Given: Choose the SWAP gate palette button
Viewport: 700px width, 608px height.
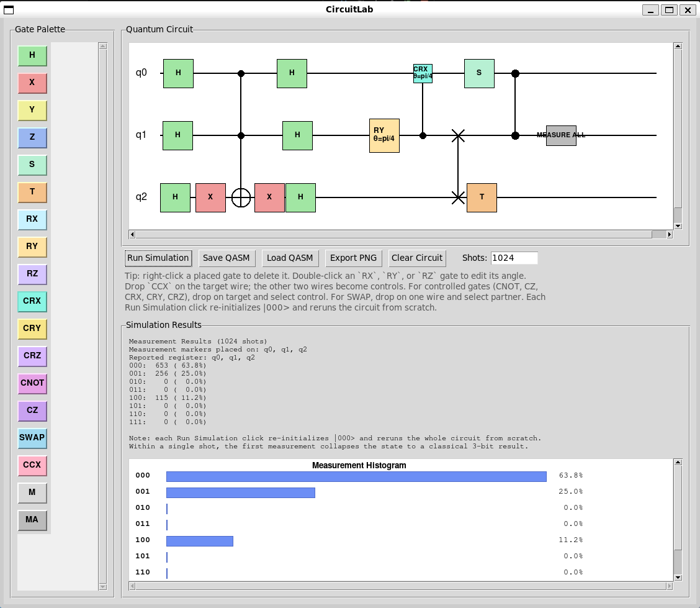Looking at the screenshot, I should coord(32,438).
